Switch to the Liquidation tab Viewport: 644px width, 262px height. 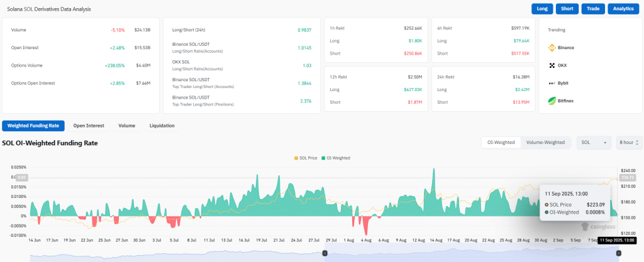point(162,126)
